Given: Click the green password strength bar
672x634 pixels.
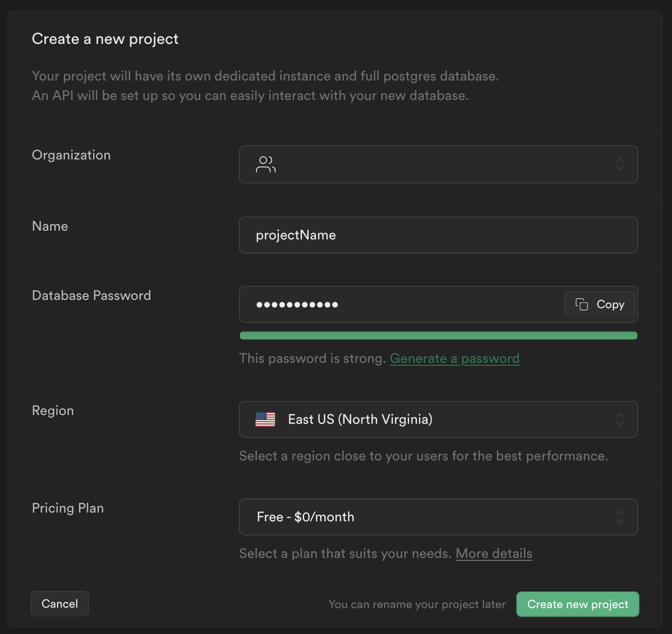Looking at the screenshot, I should pos(438,336).
